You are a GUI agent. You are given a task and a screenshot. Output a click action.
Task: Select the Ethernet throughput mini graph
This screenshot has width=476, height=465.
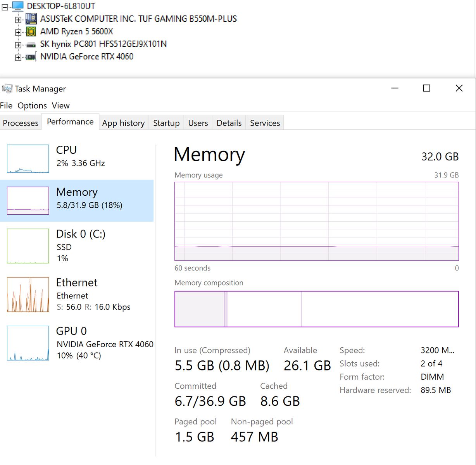pyautogui.click(x=28, y=294)
